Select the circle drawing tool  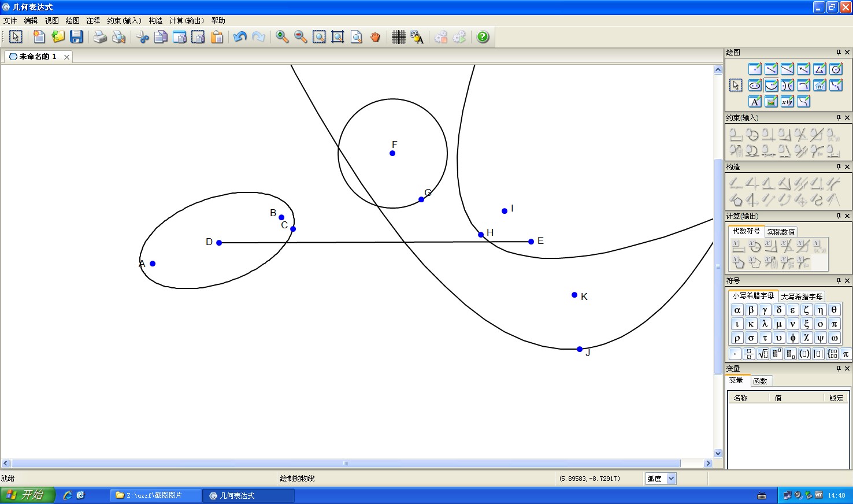click(x=836, y=69)
